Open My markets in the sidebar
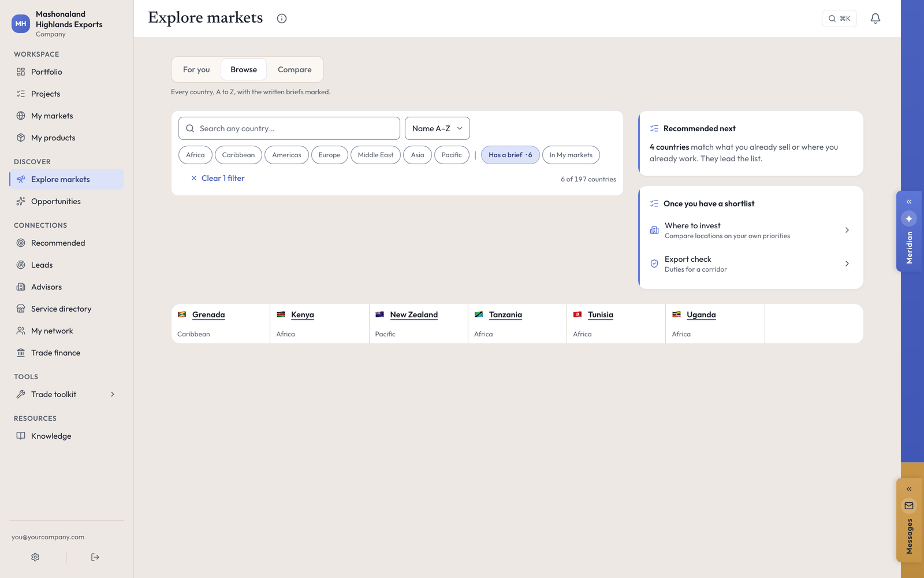The width and height of the screenshot is (924, 578). coord(66,116)
